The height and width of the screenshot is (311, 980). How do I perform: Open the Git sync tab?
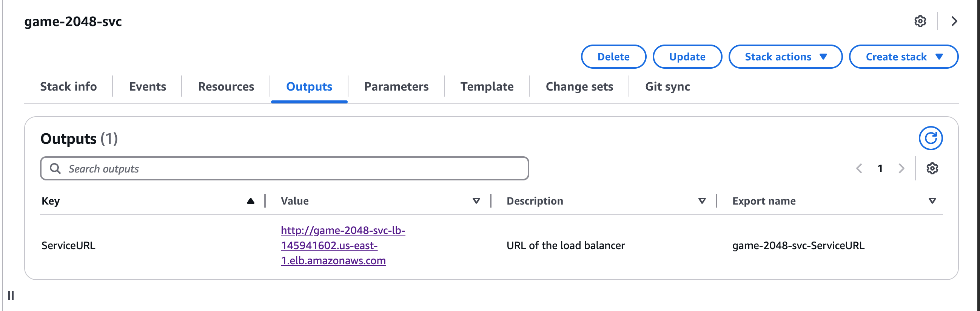click(x=667, y=87)
